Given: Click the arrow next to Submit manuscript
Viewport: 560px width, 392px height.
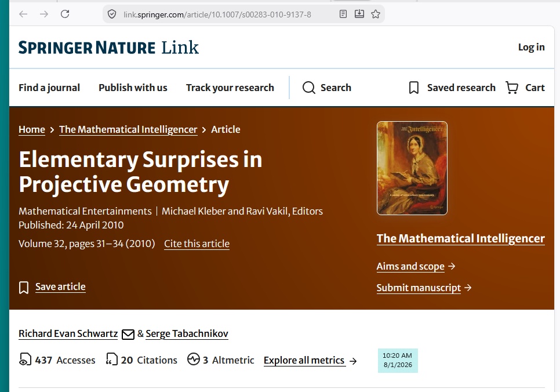Looking at the screenshot, I should click(468, 288).
